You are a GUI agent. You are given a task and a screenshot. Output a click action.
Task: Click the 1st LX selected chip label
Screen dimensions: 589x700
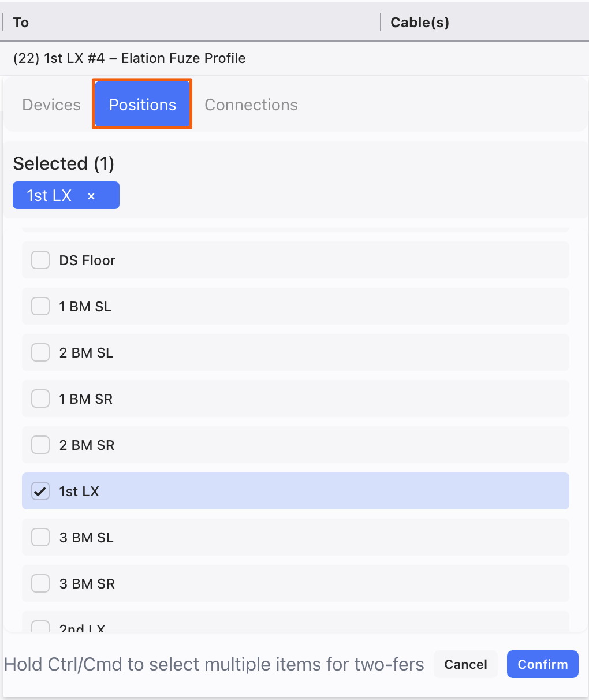50,196
